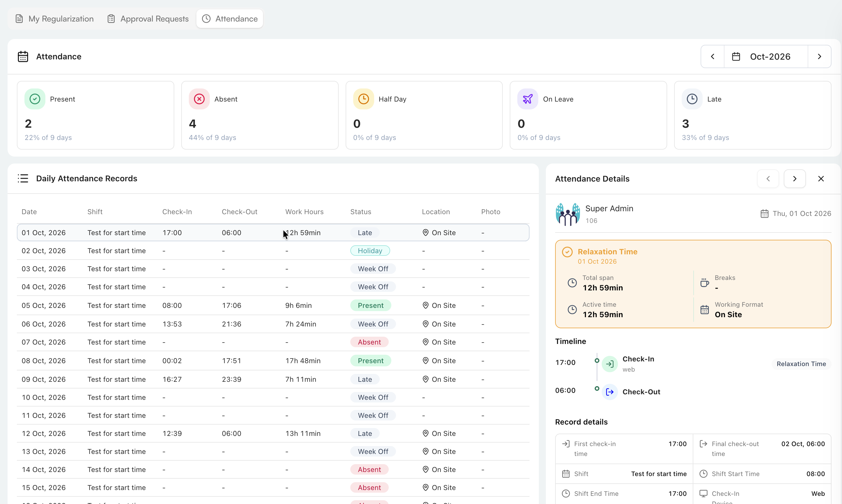Click the On Site location on 12 Oct row
Image resolution: width=842 pixels, height=504 pixels.
tap(439, 433)
